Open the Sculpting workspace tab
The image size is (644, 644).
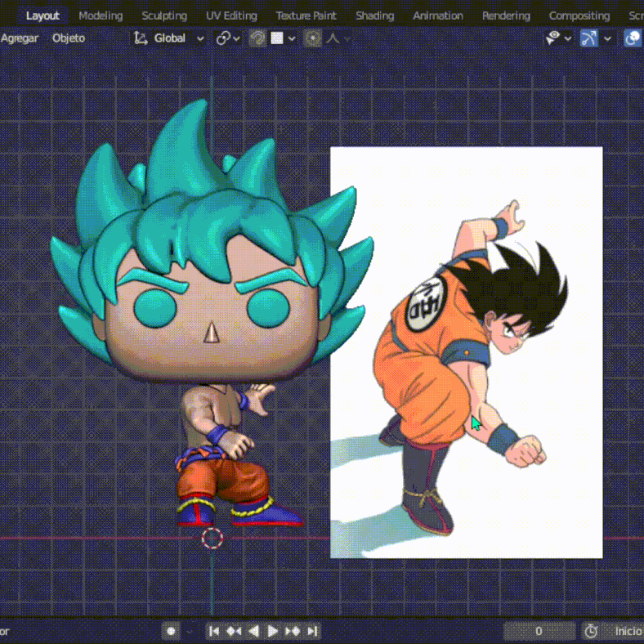coord(164,16)
